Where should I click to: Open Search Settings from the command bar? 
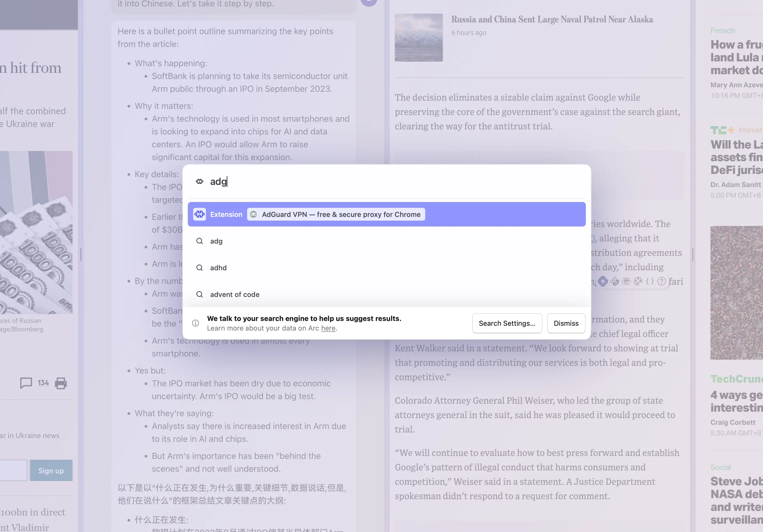click(x=507, y=323)
